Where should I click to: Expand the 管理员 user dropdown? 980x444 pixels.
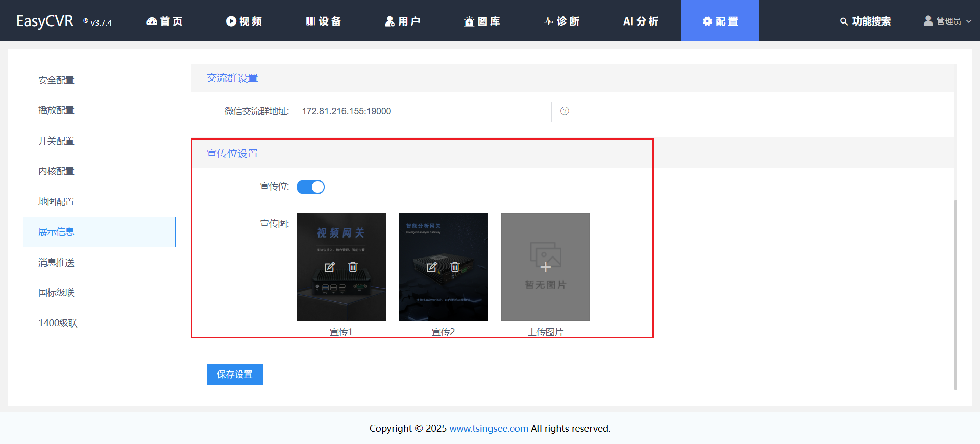coord(948,21)
